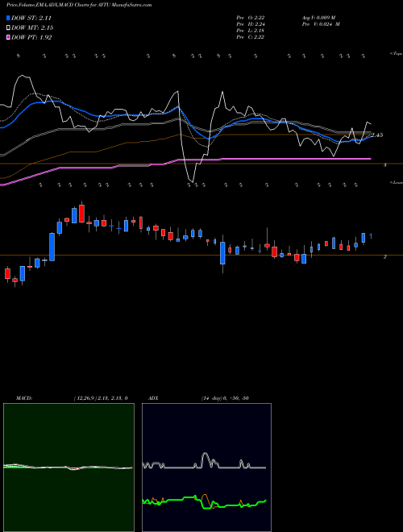Click the MACD '(12,26,9) 2.13, 2.13, 0' values

101,398
